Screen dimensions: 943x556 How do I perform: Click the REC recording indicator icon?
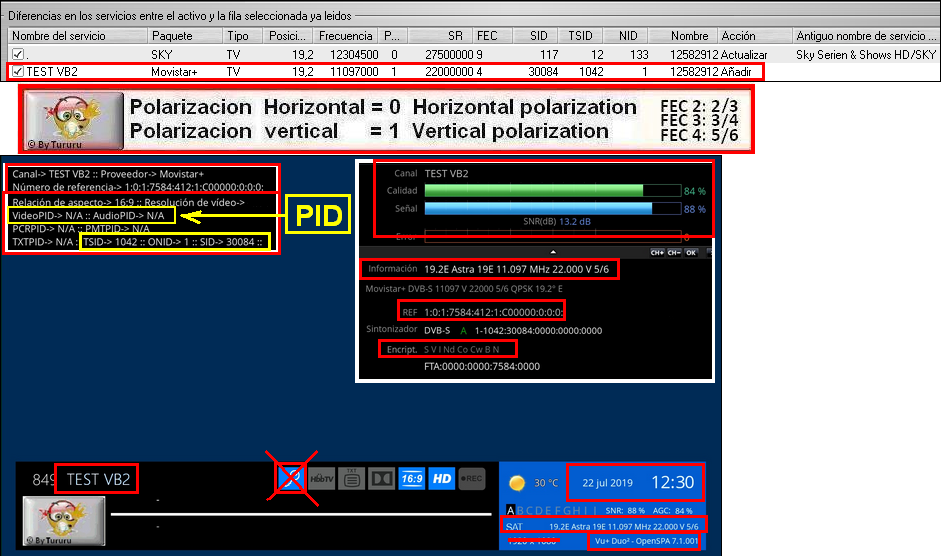coord(472,479)
